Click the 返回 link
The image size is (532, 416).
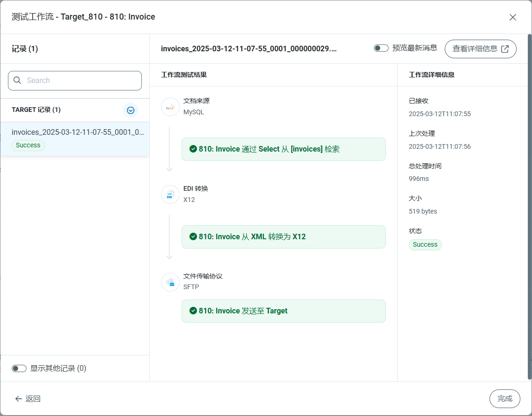pyautogui.click(x=33, y=399)
